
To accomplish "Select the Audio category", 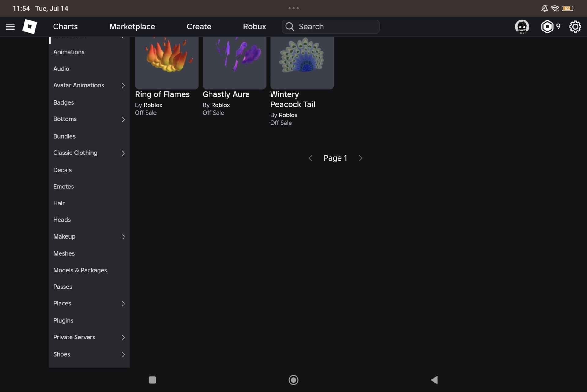I will [x=61, y=69].
